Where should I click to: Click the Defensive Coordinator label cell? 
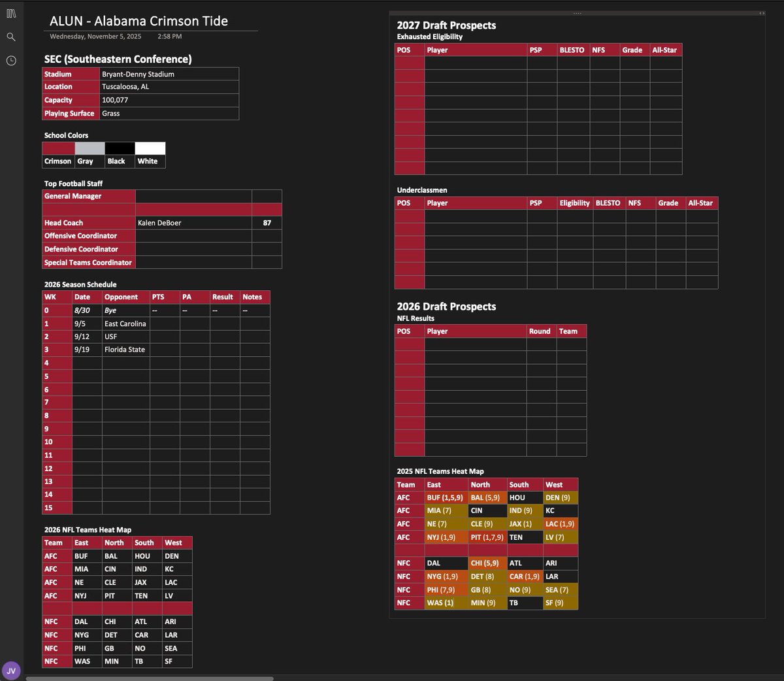pyautogui.click(x=89, y=249)
